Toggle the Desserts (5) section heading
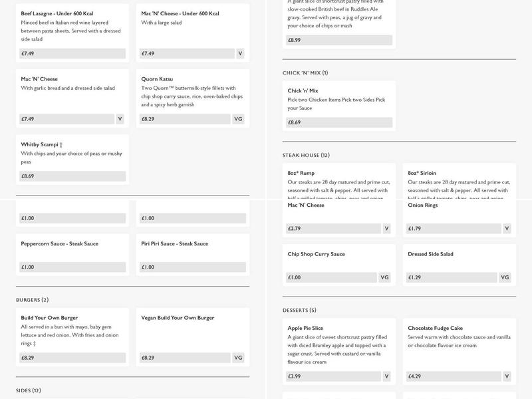 pyautogui.click(x=299, y=310)
